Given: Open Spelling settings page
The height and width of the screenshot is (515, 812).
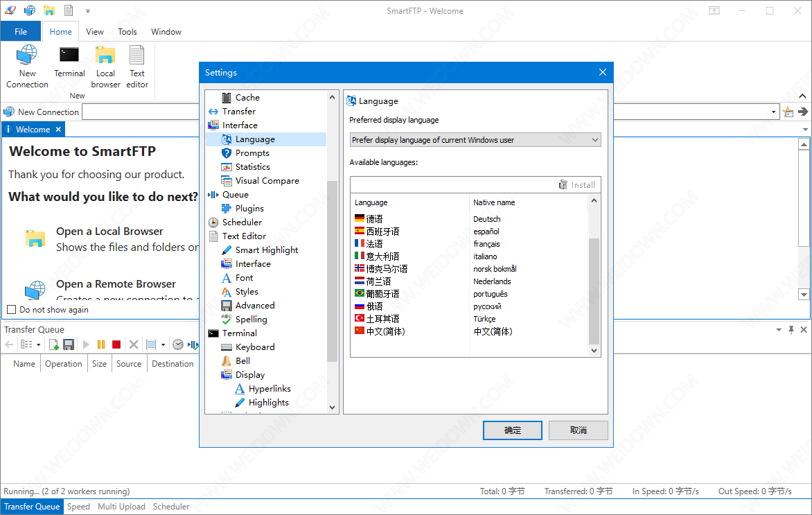Looking at the screenshot, I should [x=251, y=319].
